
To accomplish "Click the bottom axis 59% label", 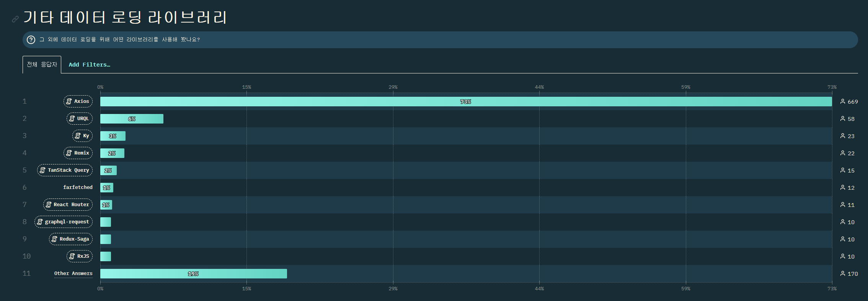I will coord(686,289).
